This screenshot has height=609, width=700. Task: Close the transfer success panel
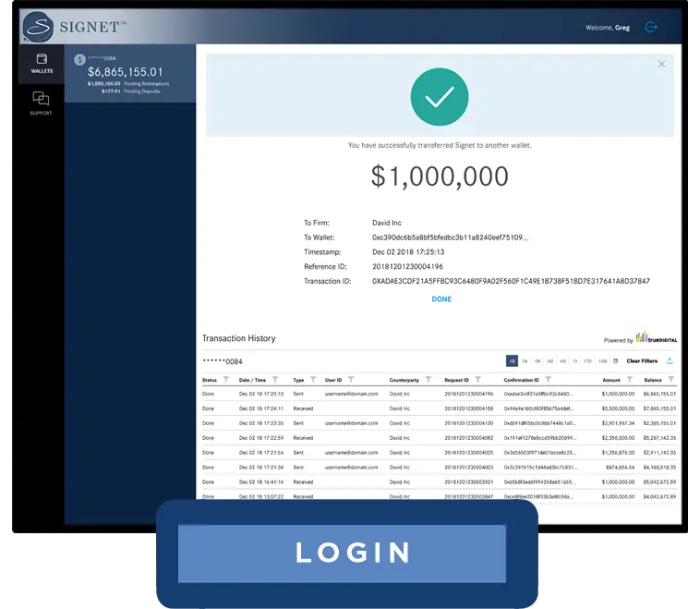pyautogui.click(x=661, y=64)
